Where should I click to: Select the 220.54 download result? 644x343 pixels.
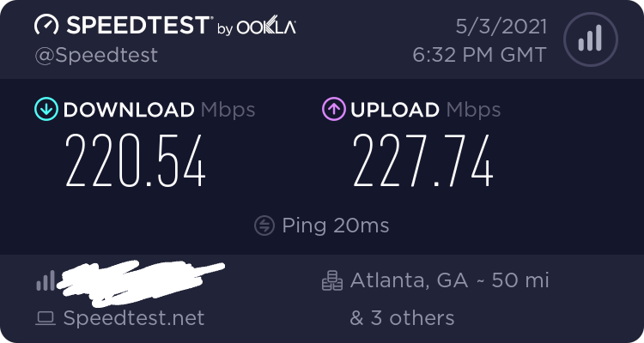tap(135, 161)
